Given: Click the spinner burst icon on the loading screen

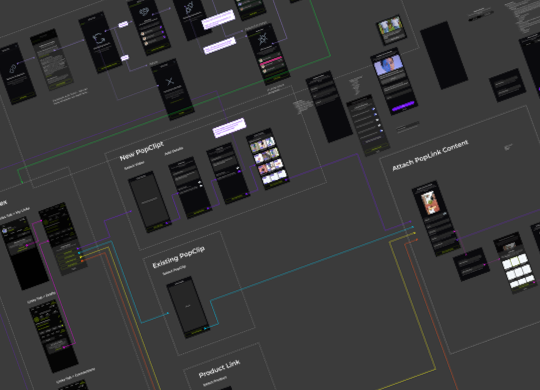Looking at the screenshot, I should click(x=263, y=39).
